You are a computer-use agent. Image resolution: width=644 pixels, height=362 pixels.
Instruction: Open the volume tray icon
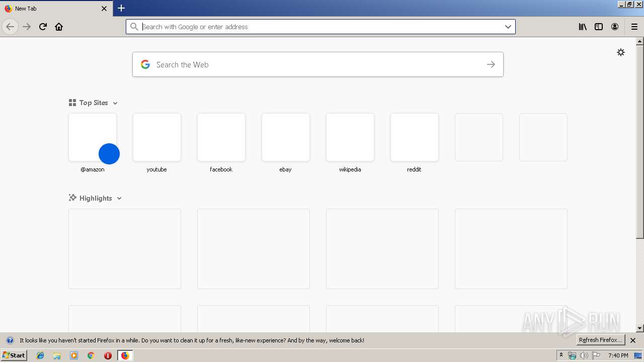584,355
